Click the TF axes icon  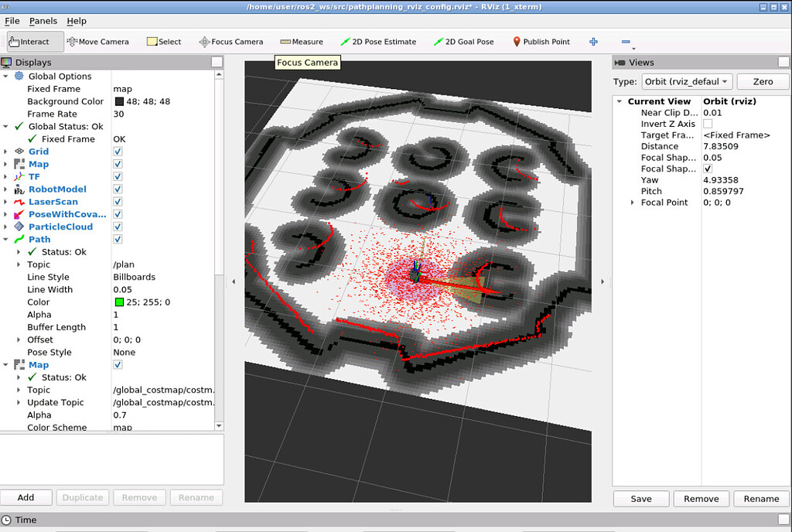tap(19, 176)
